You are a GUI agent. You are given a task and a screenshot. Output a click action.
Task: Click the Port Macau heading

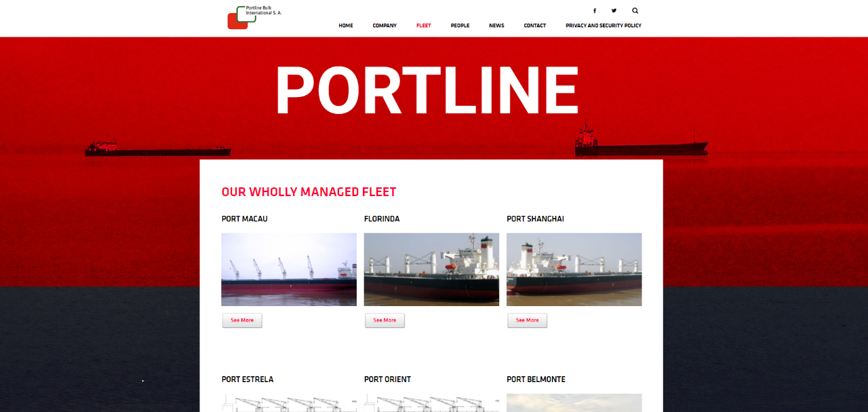click(245, 219)
